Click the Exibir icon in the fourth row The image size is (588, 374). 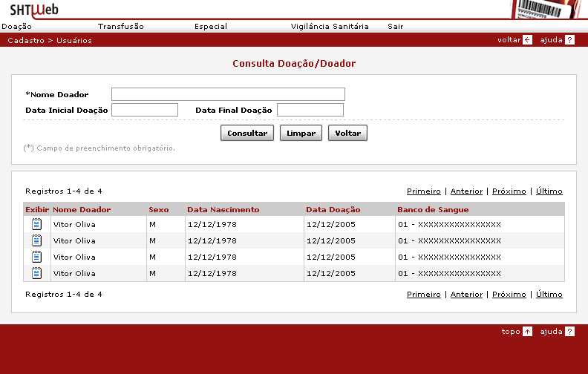point(36,273)
